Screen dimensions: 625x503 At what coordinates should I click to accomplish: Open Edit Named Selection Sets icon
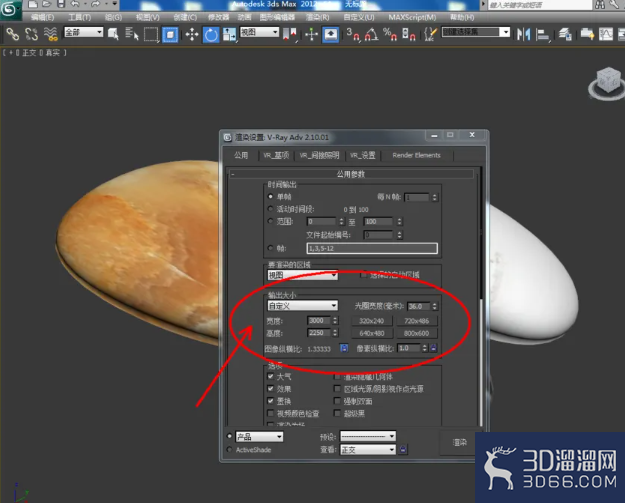tap(430, 34)
